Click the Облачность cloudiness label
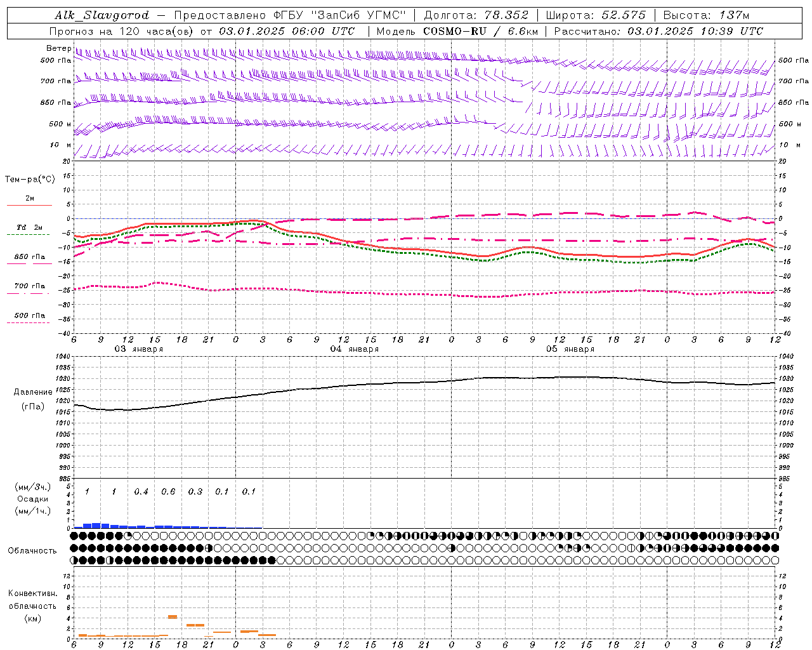 (x=32, y=551)
